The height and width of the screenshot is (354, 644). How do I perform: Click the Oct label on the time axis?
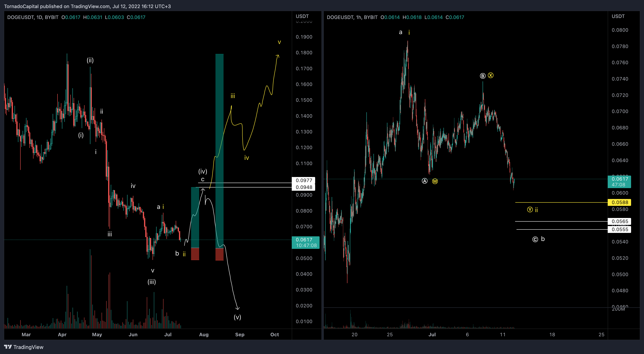tap(275, 334)
